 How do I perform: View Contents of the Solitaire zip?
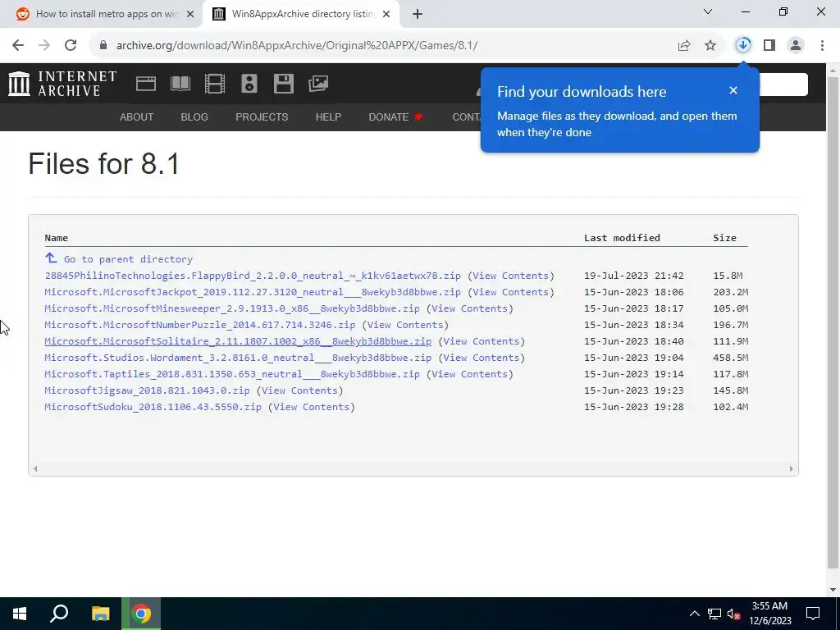pos(481,341)
